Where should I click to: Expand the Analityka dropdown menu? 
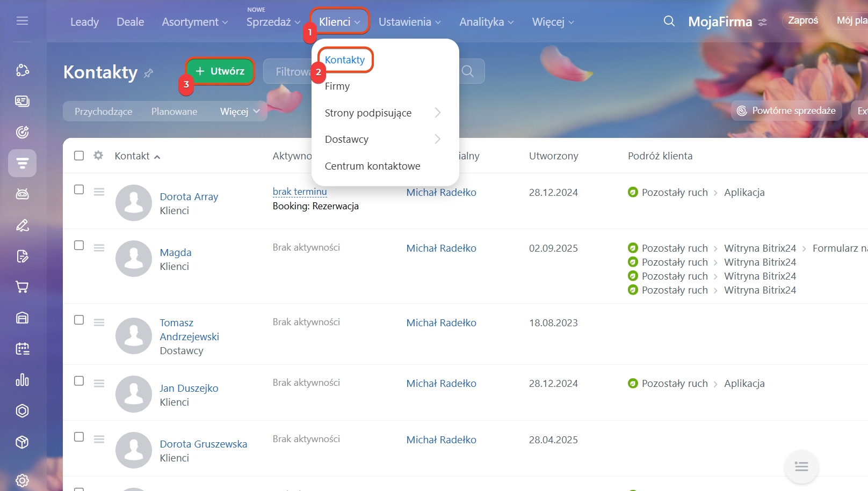pyautogui.click(x=486, y=22)
